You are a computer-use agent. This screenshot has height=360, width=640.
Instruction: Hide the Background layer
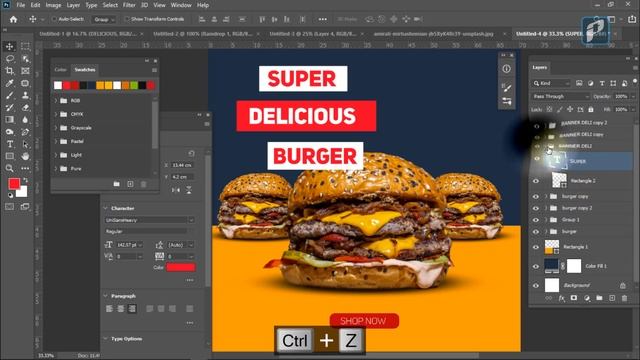[x=536, y=285]
